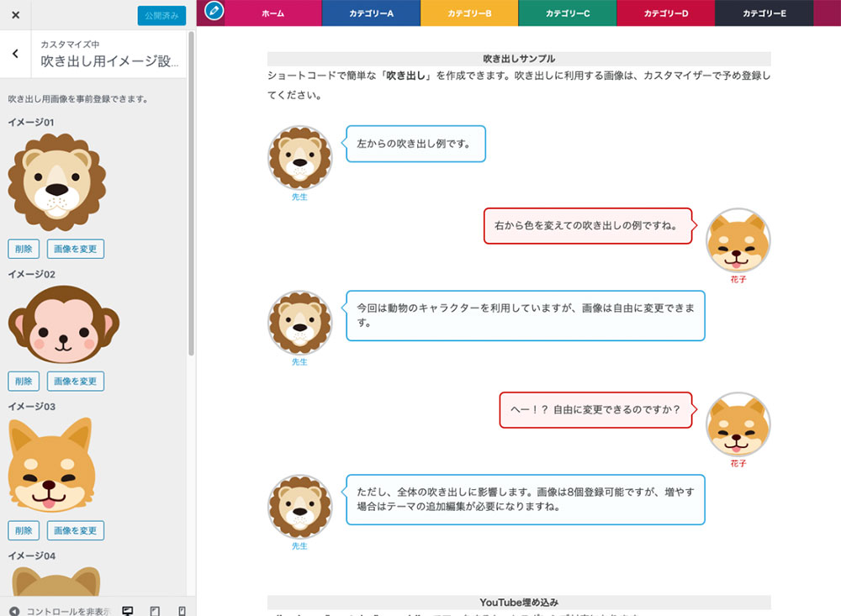Click the へー！？ 自由に変更できるのですか？ bubble
Image resolution: width=841 pixels, height=616 pixels.
coord(596,410)
